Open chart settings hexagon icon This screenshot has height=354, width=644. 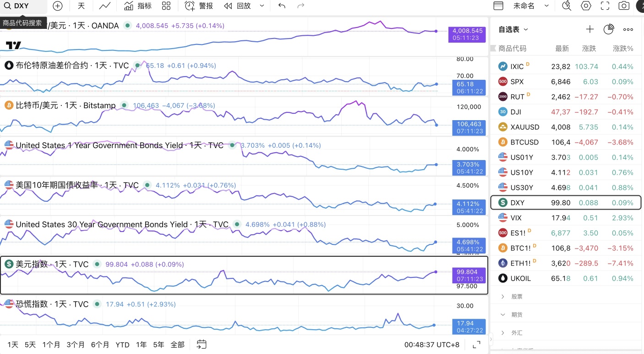[586, 6]
